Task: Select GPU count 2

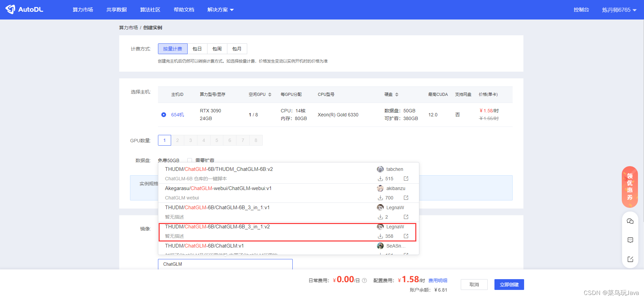Action: (x=178, y=140)
